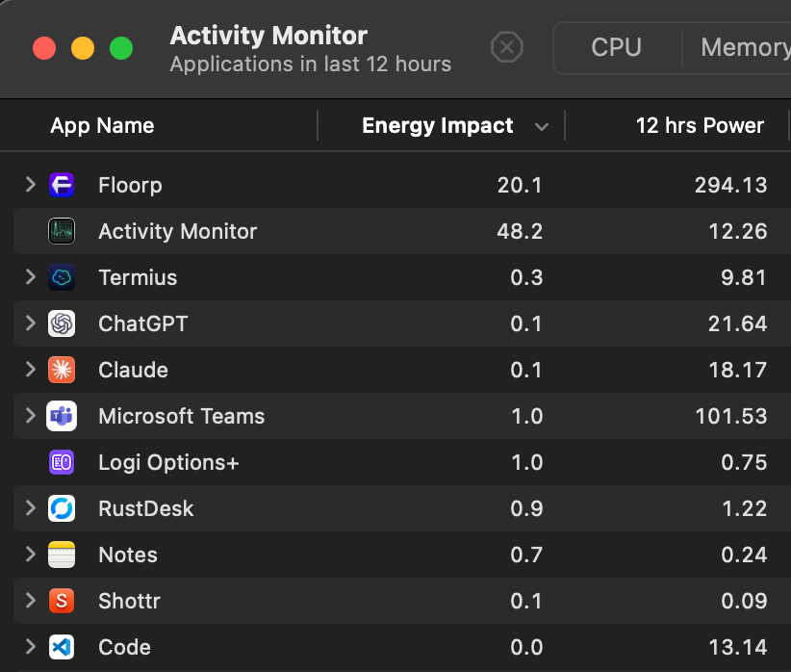
Task: Expand the ChatGPT row
Action: [x=30, y=323]
